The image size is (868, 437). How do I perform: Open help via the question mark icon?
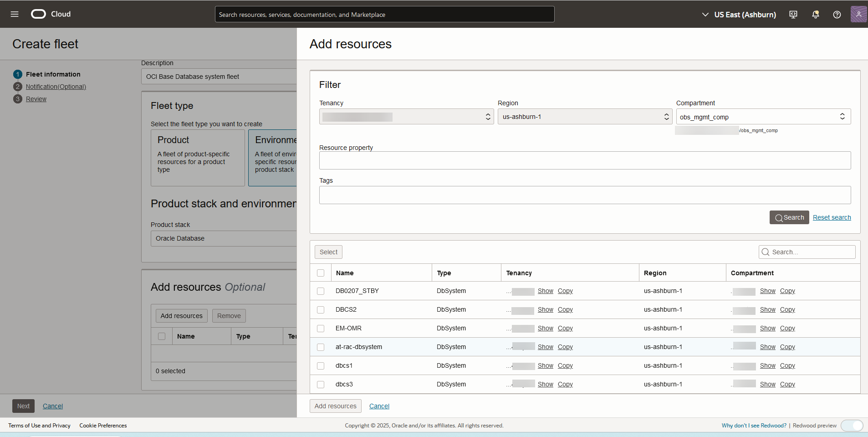coord(837,14)
